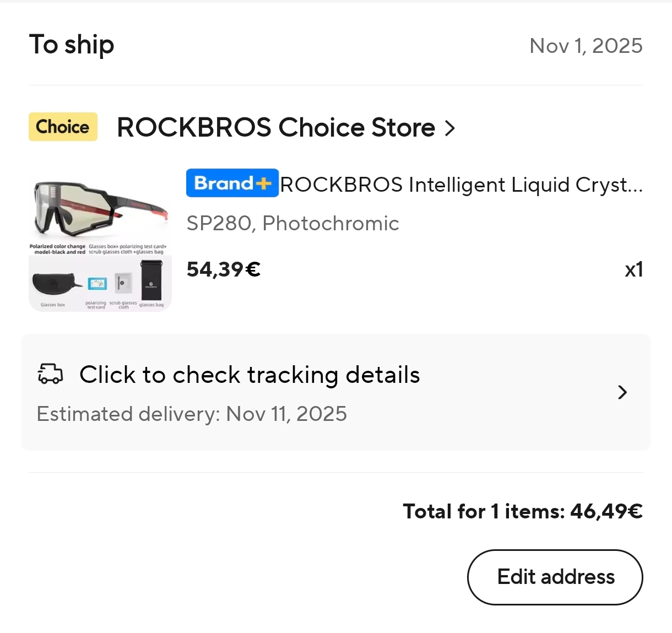Select Click to check tracking details

(250, 375)
